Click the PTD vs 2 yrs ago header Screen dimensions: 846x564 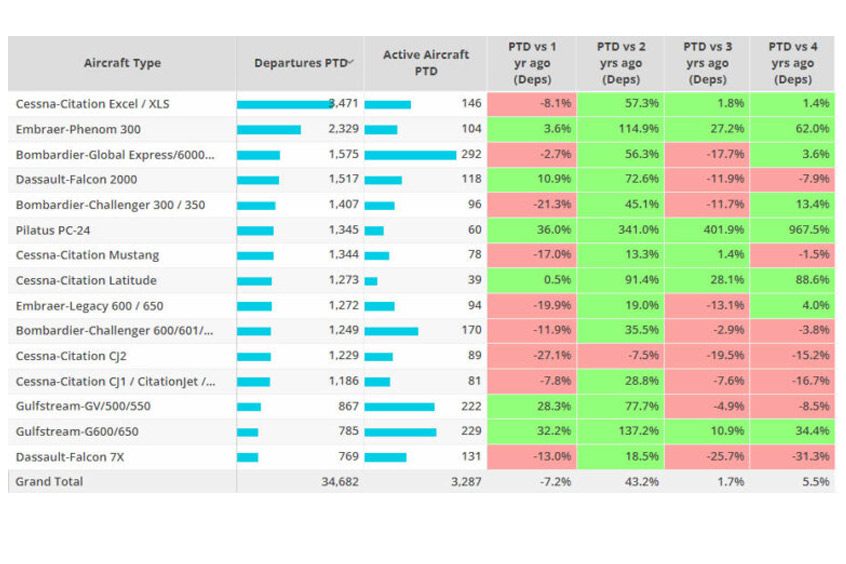[x=621, y=63]
